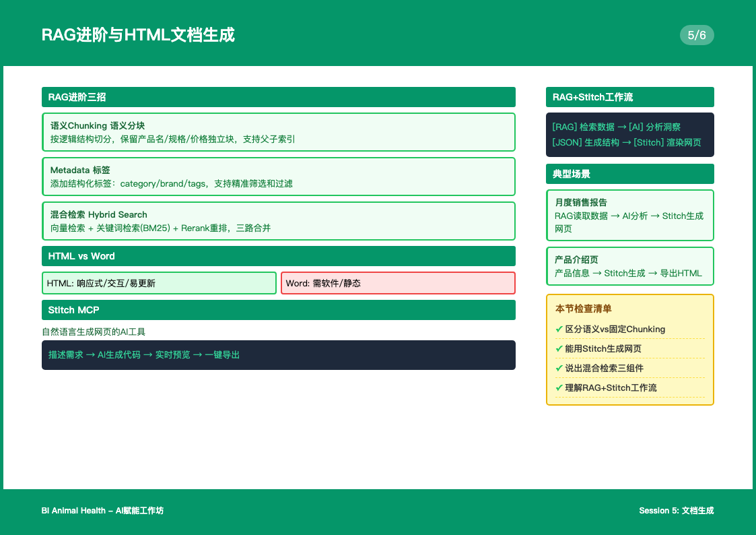Open the 混合检索 Hybrid Search card
The height and width of the screenshot is (535, 756).
coord(278,221)
